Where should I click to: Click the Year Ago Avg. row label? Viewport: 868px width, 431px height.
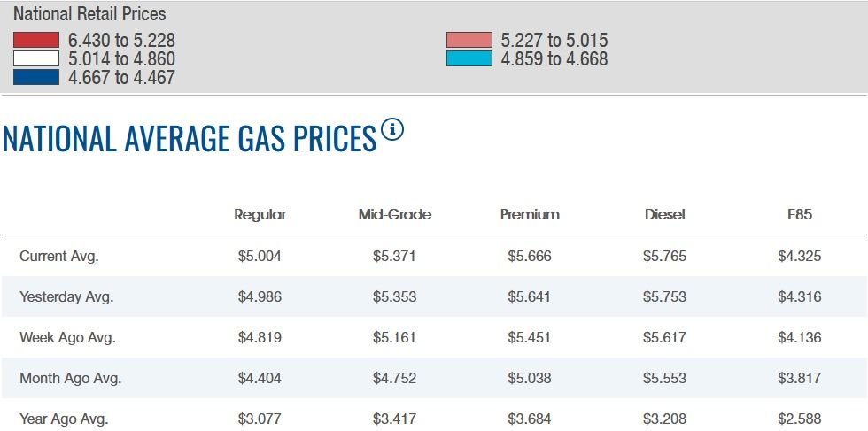point(64,419)
